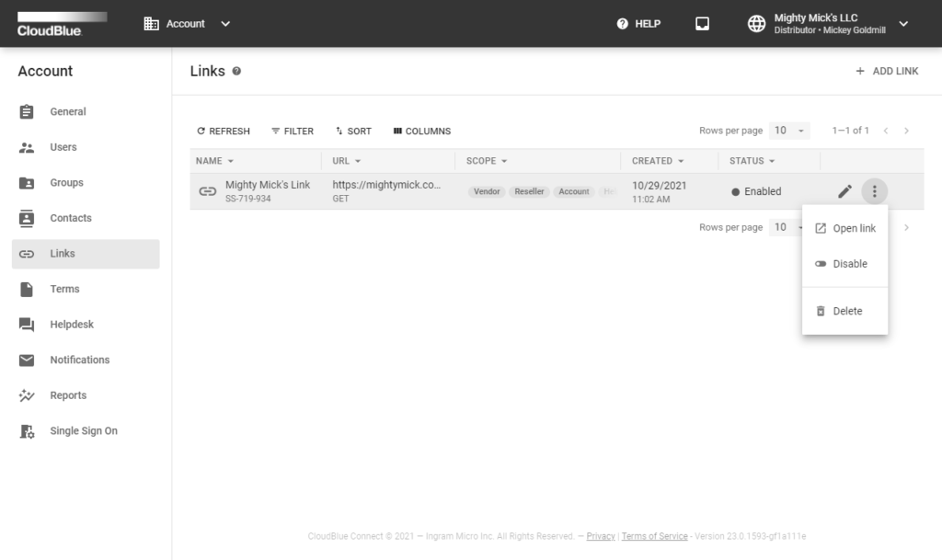Click the pencil edit icon for Mighty Mick's Link

[844, 192]
